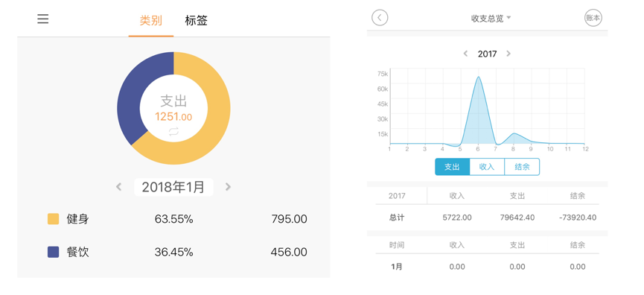Image resolution: width=644 pixels, height=295 pixels.
Task: Select the 类别 tab
Action: click(150, 21)
